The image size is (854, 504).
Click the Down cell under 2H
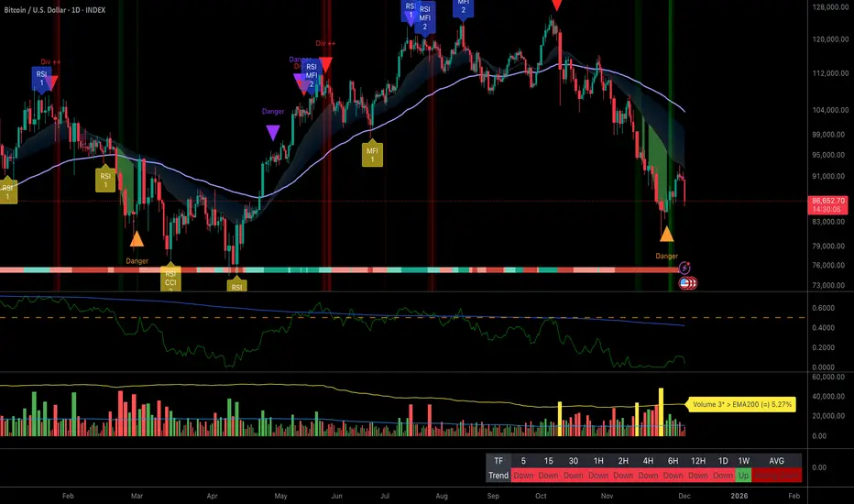coord(623,475)
